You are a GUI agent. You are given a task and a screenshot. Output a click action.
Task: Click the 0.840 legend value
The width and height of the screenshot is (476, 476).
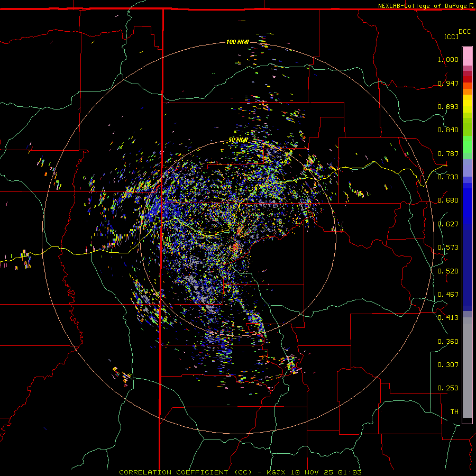448,130
